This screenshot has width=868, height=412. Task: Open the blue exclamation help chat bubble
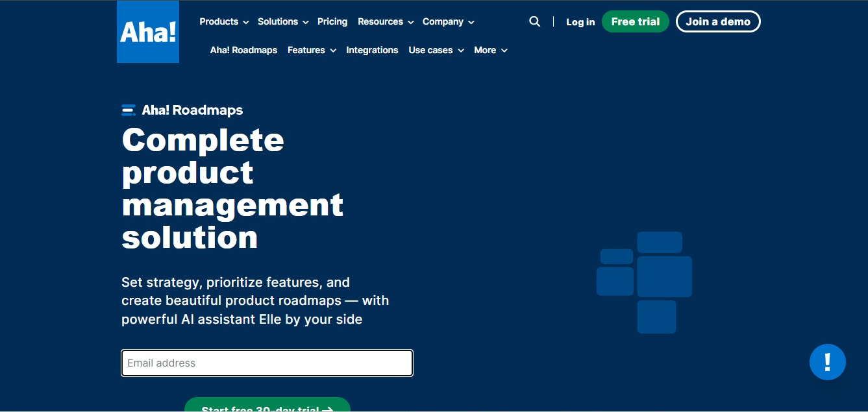[828, 362]
